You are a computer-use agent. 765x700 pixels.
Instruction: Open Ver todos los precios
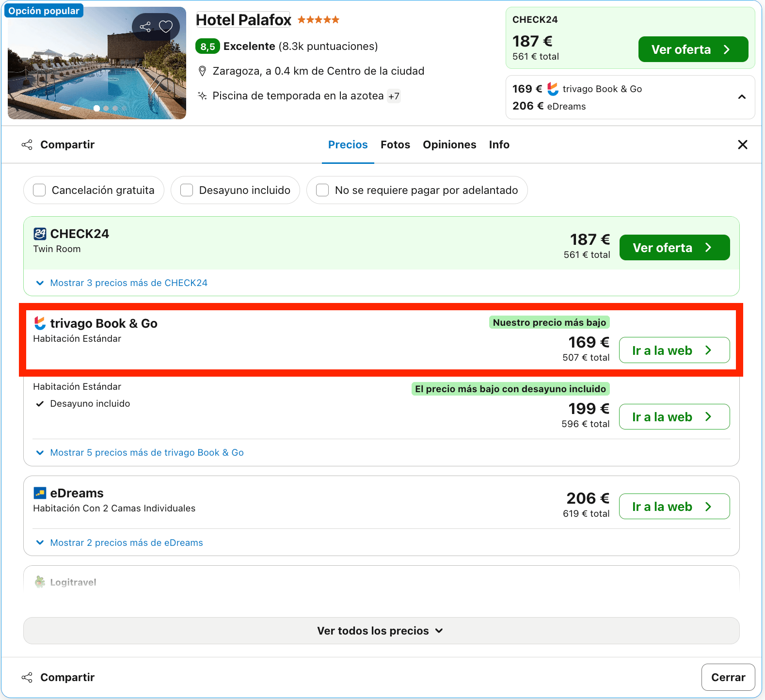point(382,631)
